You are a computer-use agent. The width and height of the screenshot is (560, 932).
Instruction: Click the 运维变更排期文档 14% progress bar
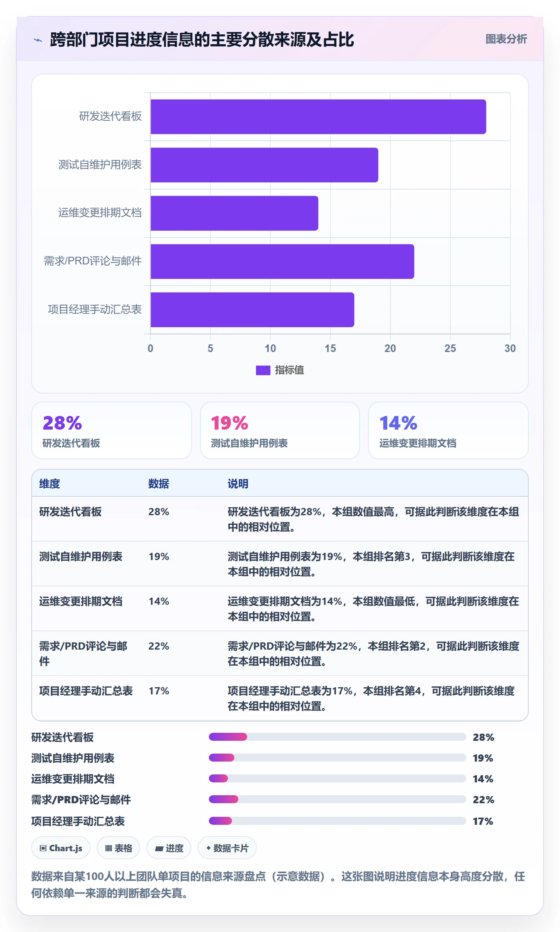pyautogui.click(x=338, y=778)
